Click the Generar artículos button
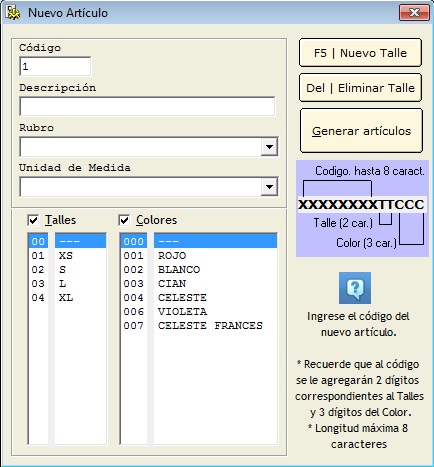 pyautogui.click(x=361, y=131)
